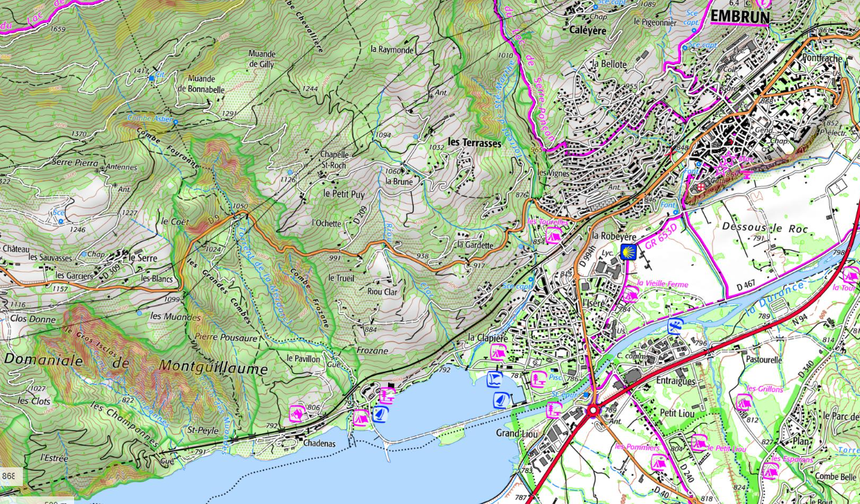Select the Domaniale de Montguillaume forest label
Screen dimensions: 860x504
(x=135, y=364)
